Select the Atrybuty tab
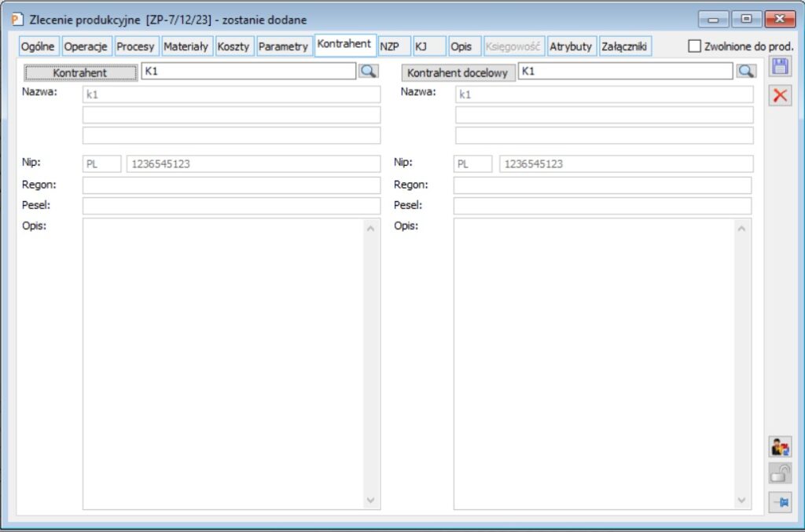The width and height of the screenshot is (805, 532). click(571, 46)
